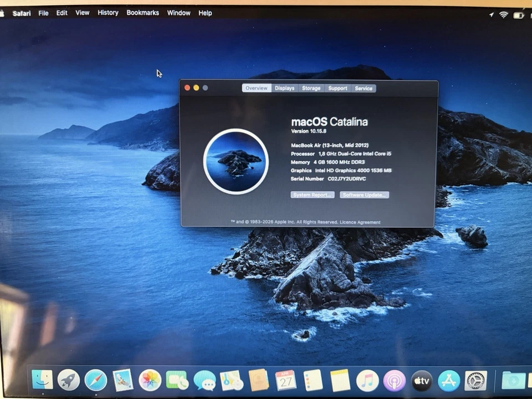Select the Overview tab

[x=257, y=88]
